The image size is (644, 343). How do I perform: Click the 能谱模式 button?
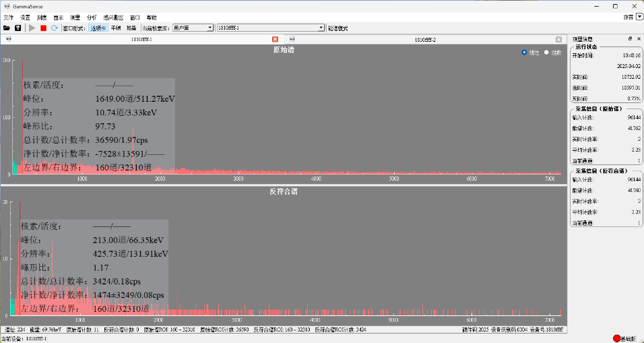tap(337, 28)
